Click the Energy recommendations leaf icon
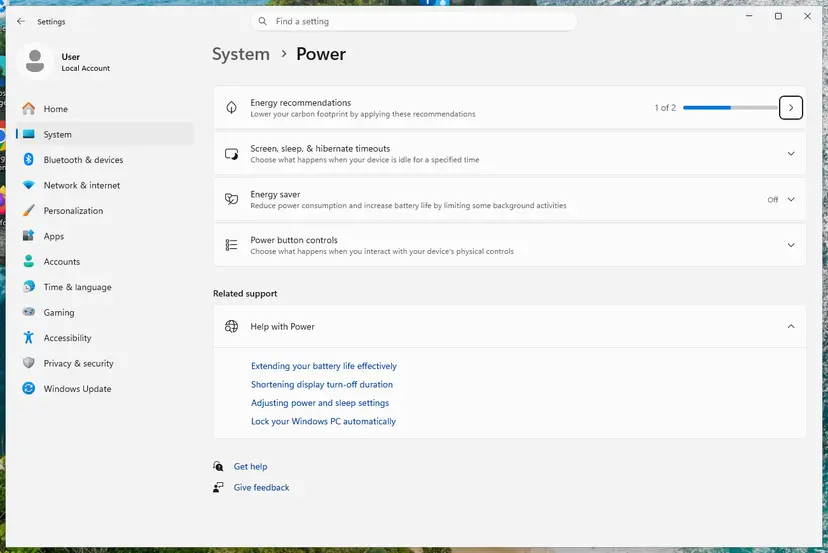Viewport: 828px width, 553px height. pyautogui.click(x=231, y=108)
